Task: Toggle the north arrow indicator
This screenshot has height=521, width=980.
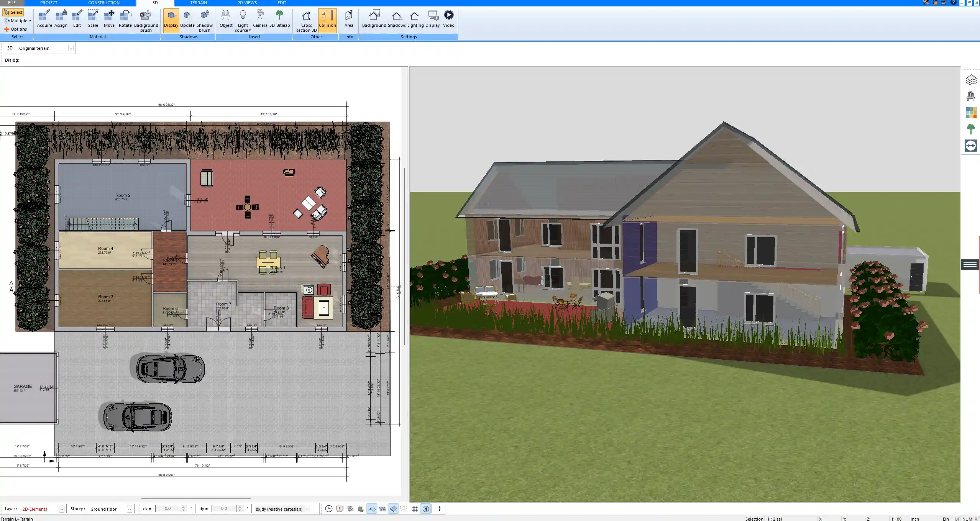Action: pyautogui.click(x=425, y=509)
